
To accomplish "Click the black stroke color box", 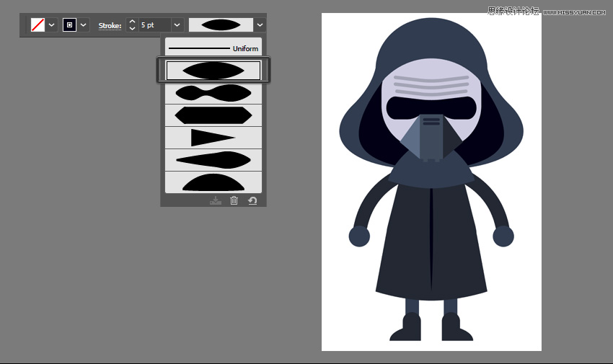I will pos(69,25).
